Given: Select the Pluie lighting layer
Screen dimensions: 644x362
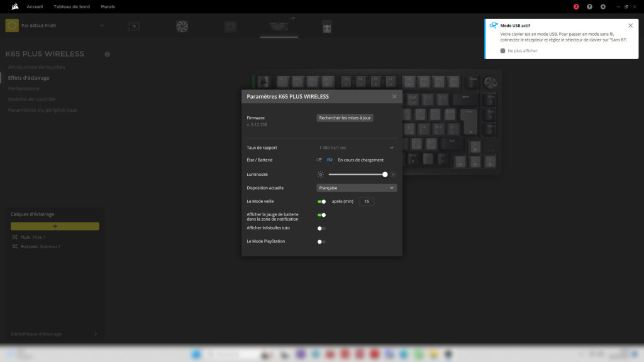Looking at the screenshot, I should [33, 237].
